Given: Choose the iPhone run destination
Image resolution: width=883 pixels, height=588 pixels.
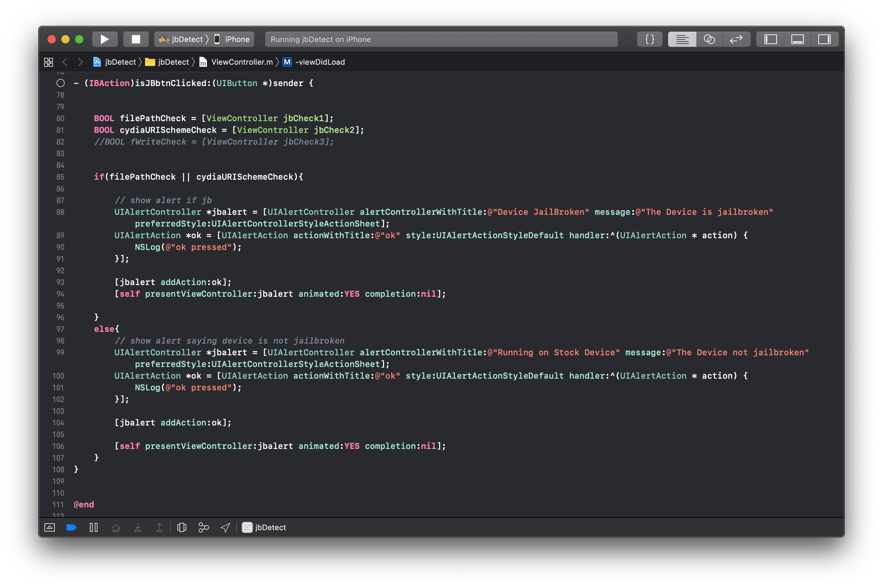Looking at the screenshot, I should [x=232, y=39].
